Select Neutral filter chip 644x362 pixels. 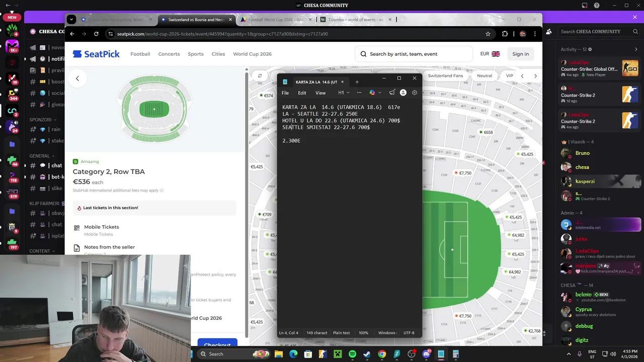[485, 76]
